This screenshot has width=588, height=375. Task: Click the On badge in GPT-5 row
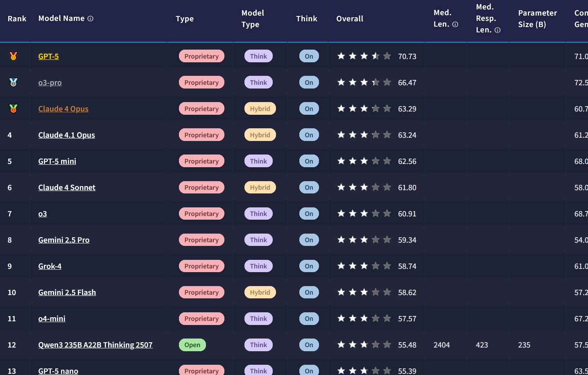pyautogui.click(x=309, y=56)
